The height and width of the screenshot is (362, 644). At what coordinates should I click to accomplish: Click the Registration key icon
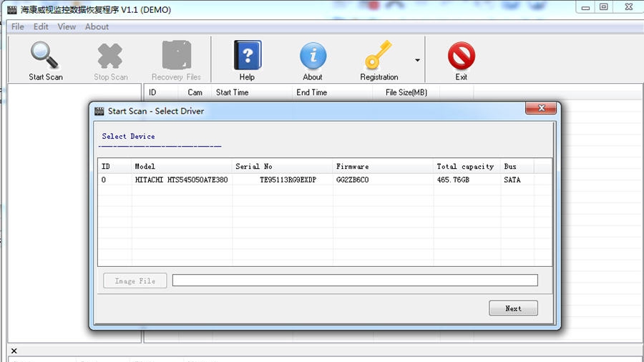pos(378,57)
